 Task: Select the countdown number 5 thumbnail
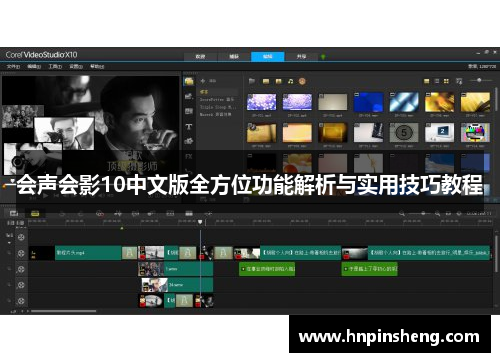[404, 133]
